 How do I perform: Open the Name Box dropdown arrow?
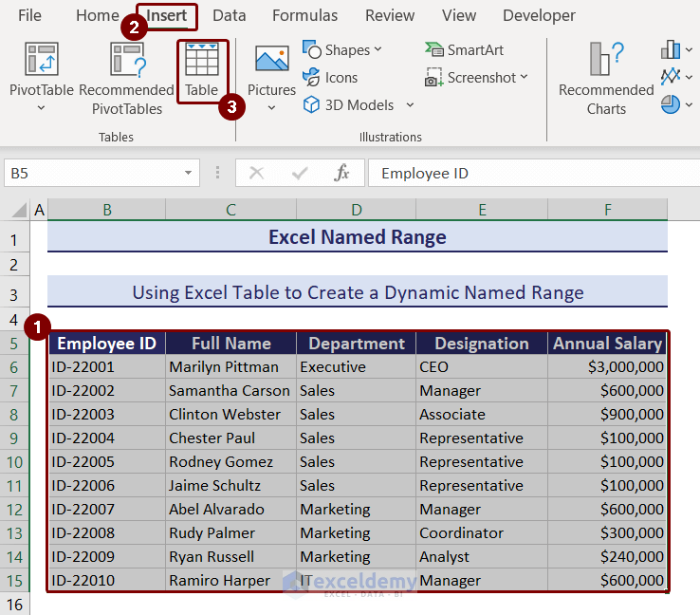point(188,174)
